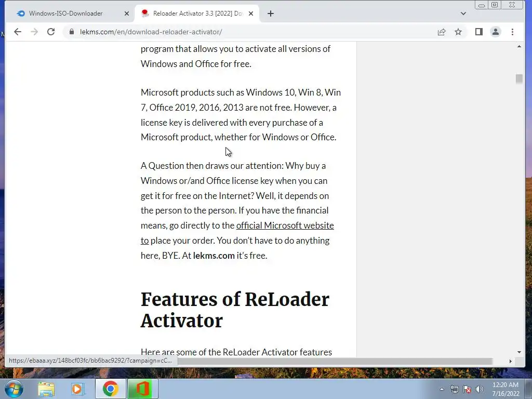View site security lock information
The image size is (532, 399).
click(72, 32)
